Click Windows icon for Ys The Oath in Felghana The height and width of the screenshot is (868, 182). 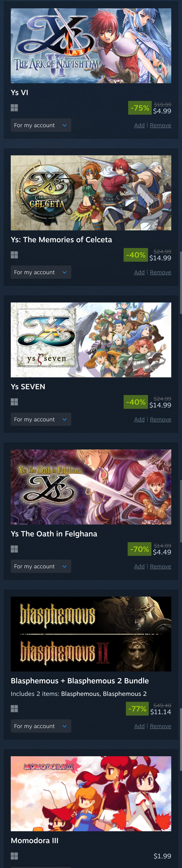tap(14, 549)
